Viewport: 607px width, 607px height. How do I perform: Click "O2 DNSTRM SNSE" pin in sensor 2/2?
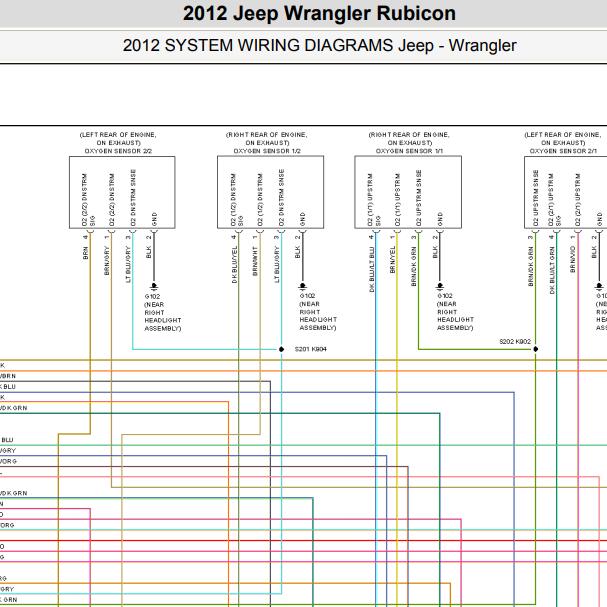point(133,198)
